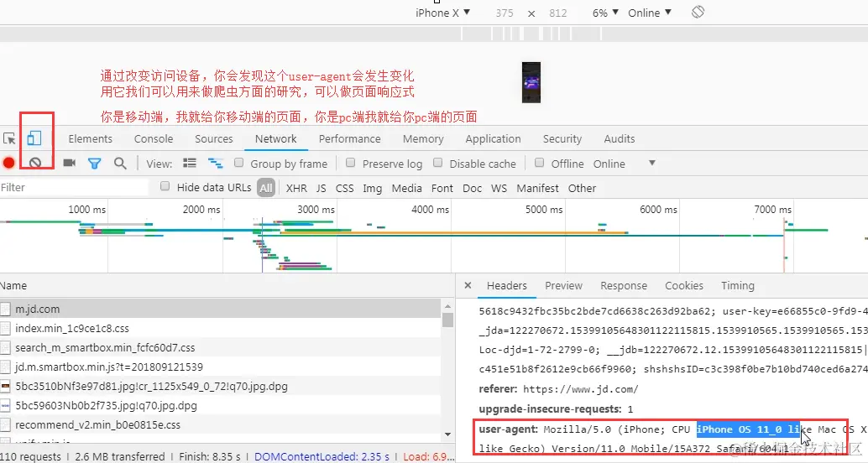Screen dimensions: 868x463
Task: Select index.min_1c9ce1c8.css request
Action: [222, 328]
